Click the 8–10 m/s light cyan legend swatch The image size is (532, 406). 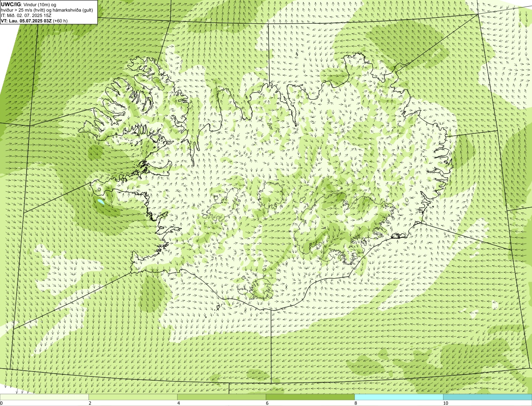399,397
